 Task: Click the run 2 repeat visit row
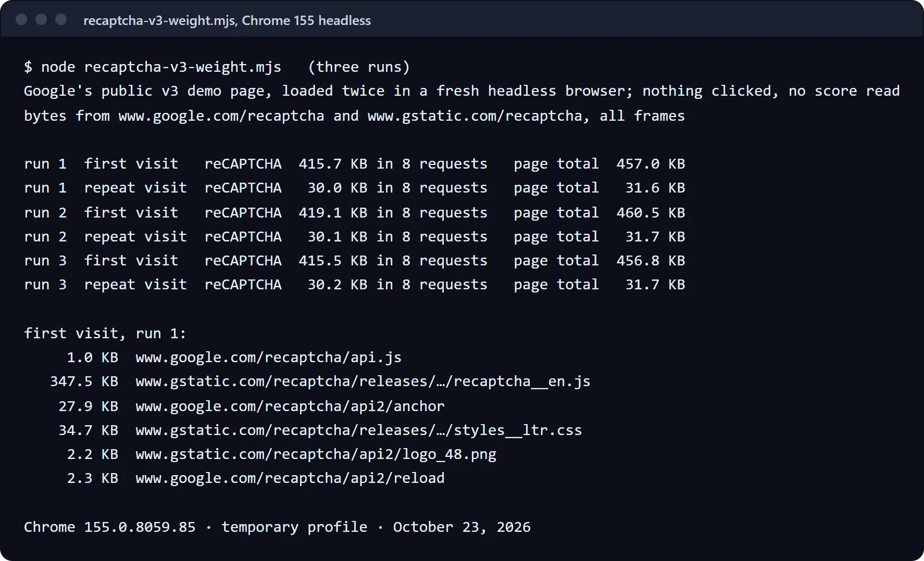[354, 236]
